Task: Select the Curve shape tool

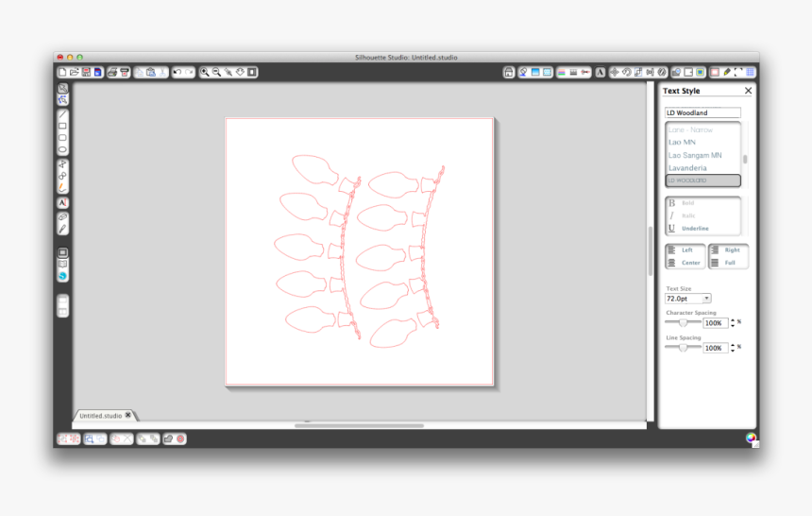Action: (62, 176)
